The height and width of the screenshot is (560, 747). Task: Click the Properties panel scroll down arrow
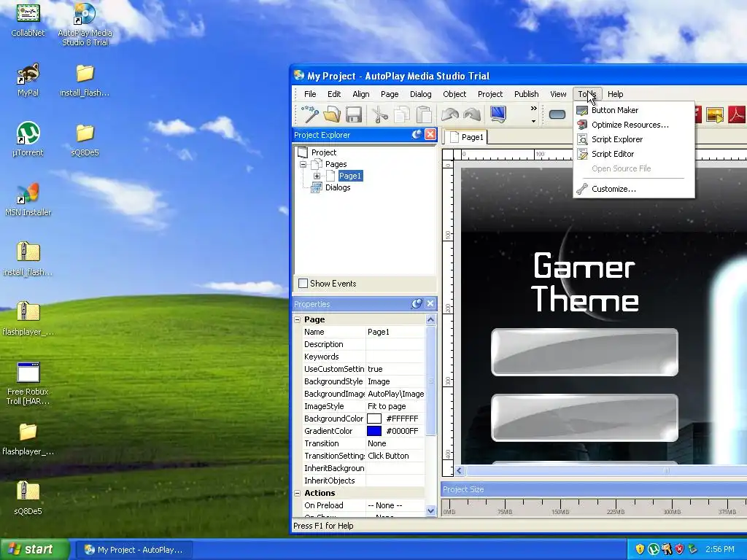click(x=430, y=511)
